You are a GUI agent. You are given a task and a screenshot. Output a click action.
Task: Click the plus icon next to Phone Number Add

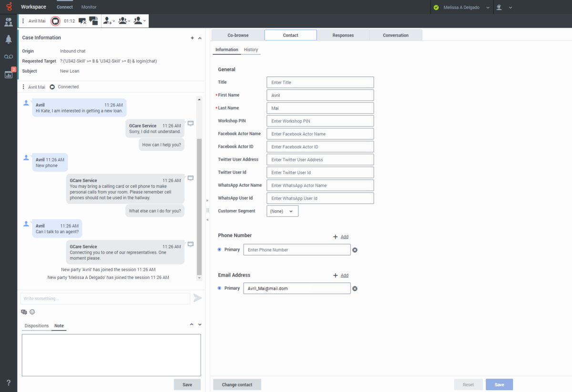tap(335, 237)
